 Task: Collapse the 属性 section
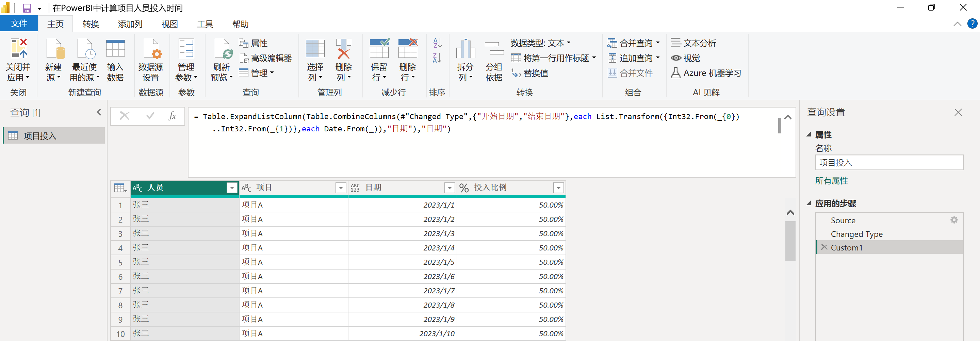(x=809, y=134)
